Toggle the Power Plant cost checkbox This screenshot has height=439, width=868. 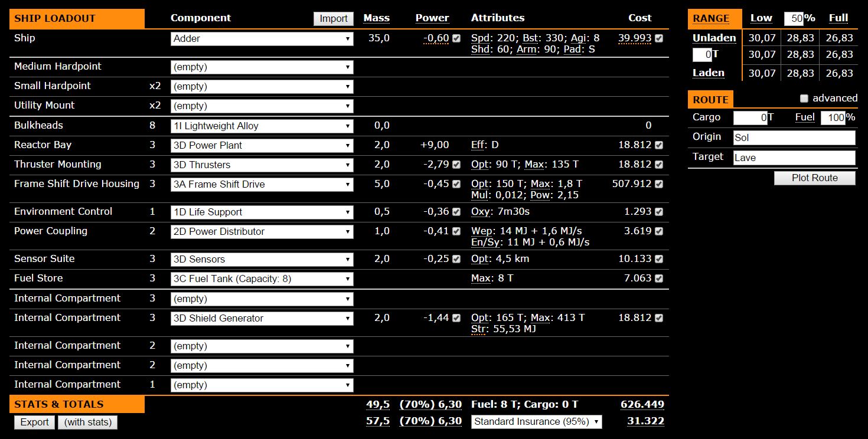point(659,145)
